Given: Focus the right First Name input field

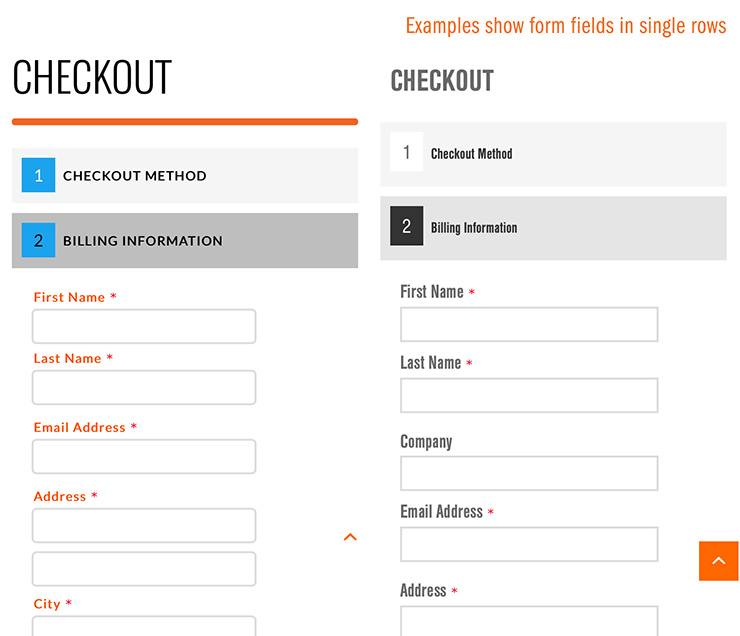Looking at the screenshot, I should pyautogui.click(x=529, y=325).
